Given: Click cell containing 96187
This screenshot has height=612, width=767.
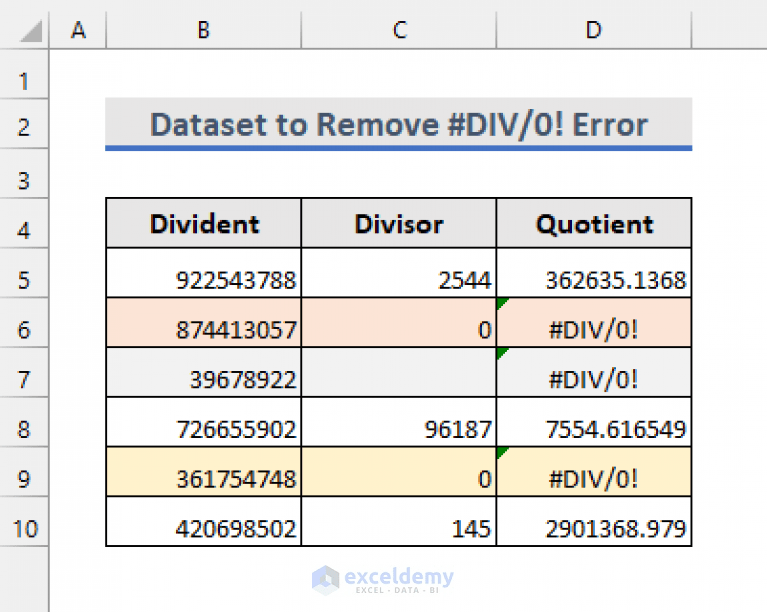Looking at the screenshot, I should click(x=399, y=422).
